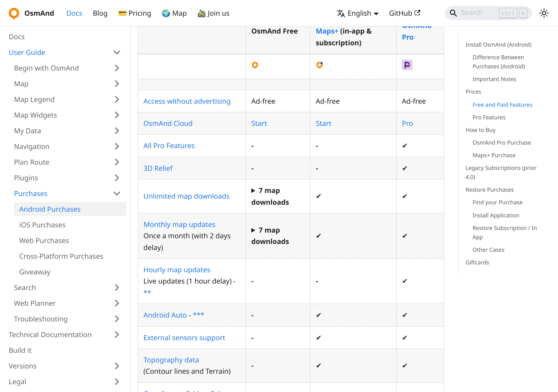Open the Topography data link
The width and height of the screenshot is (558, 392).
tap(171, 360)
